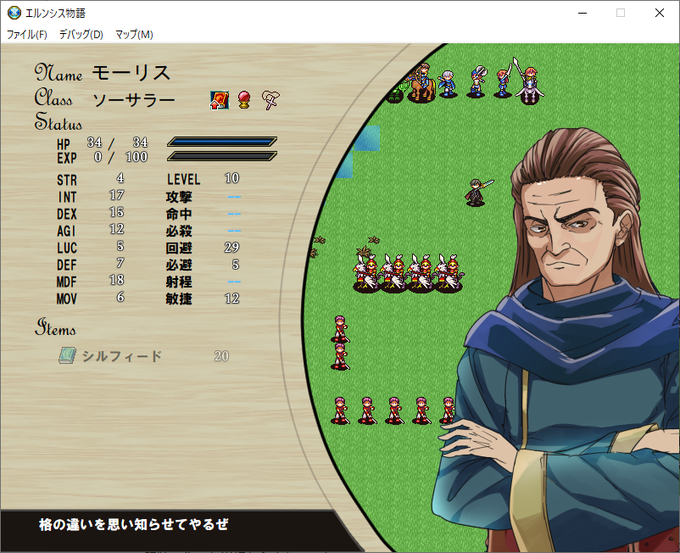Select the mounted horse rider unit on map
Screen dimensions: 680x553
tap(420, 82)
